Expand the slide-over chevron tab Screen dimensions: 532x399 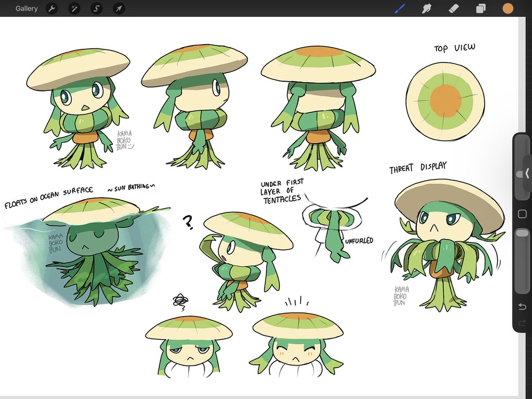point(528,172)
